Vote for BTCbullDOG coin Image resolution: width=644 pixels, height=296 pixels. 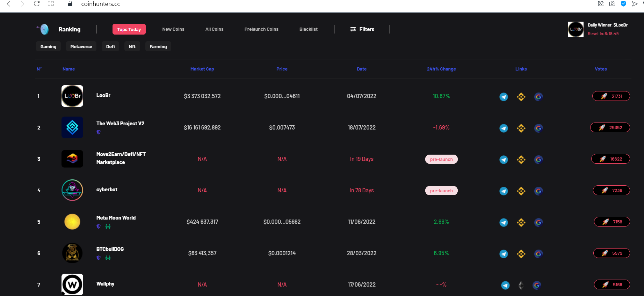(612, 253)
